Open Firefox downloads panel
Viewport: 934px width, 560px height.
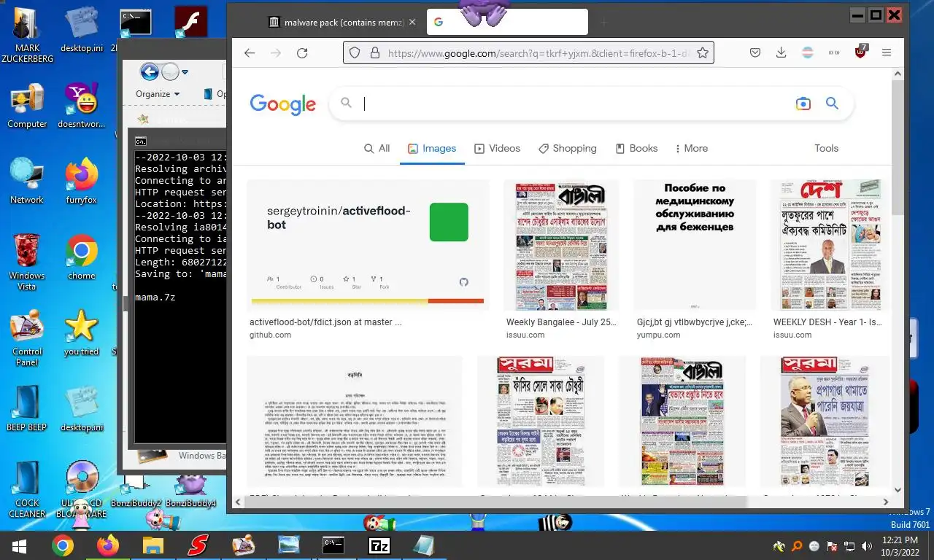(x=781, y=52)
